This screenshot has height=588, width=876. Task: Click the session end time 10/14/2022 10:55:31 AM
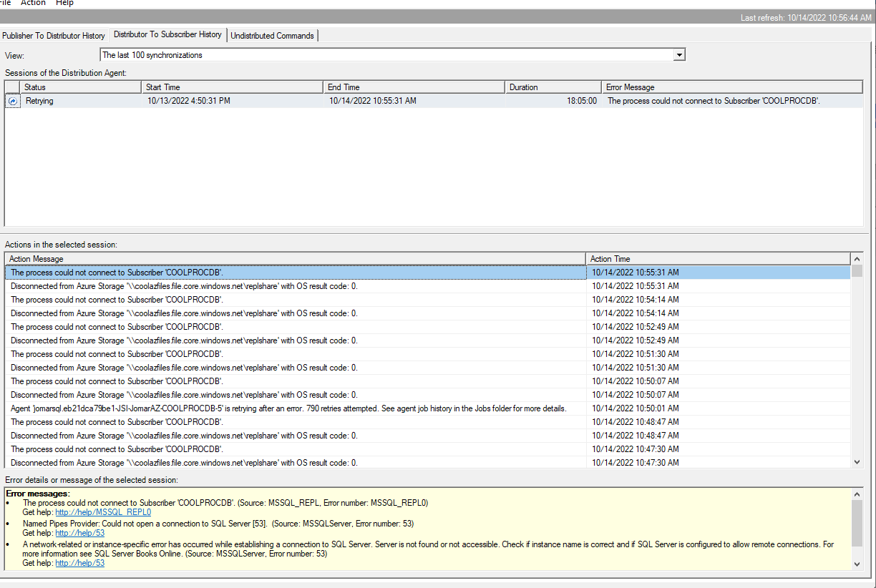click(x=373, y=101)
